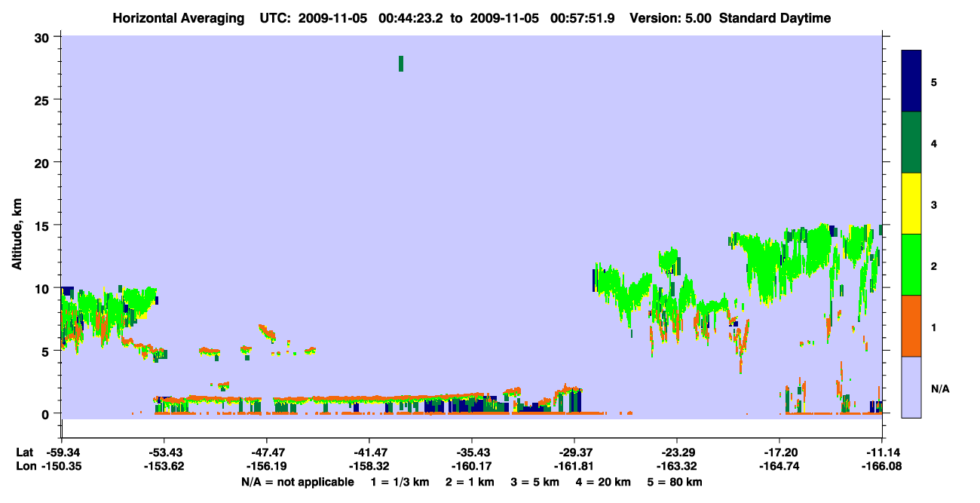Click the latitude value -41.47
The width and height of the screenshot is (980, 503).
coord(369,452)
